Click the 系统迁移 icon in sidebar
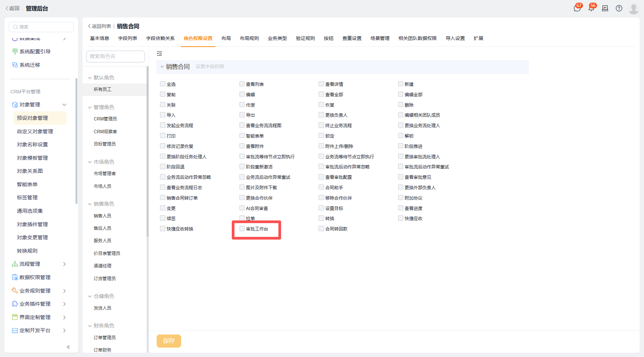The width and height of the screenshot is (644, 357). pos(15,65)
